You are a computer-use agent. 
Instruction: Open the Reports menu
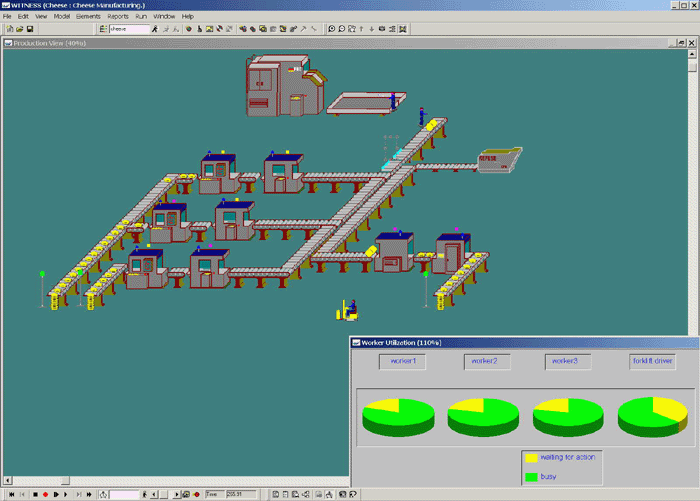[x=118, y=17]
